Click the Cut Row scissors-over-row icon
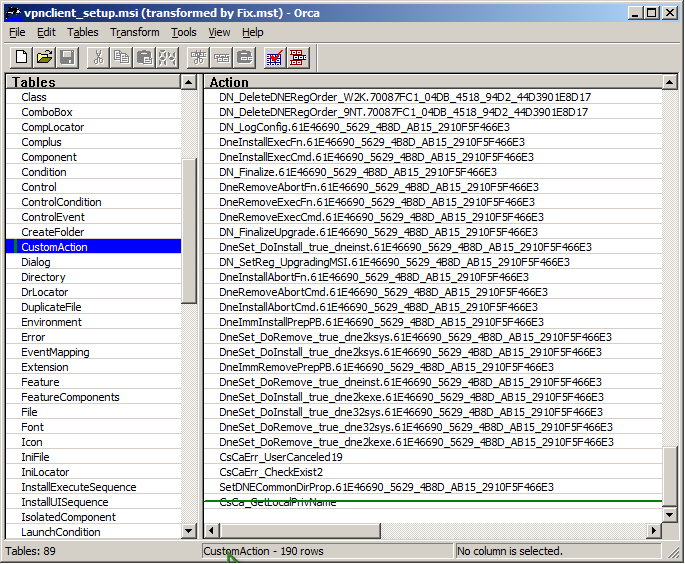This screenshot has height=564, width=685. coord(199,57)
